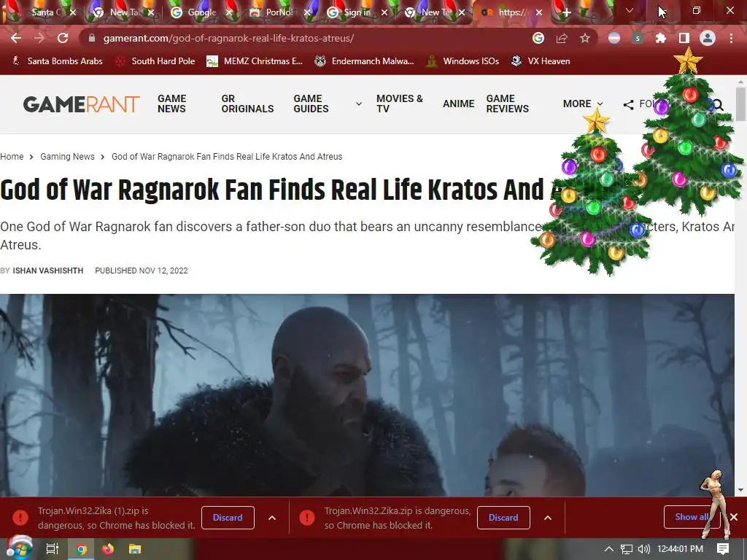
Task: Bookmark this page with the star icon
Action: (x=585, y=38)
